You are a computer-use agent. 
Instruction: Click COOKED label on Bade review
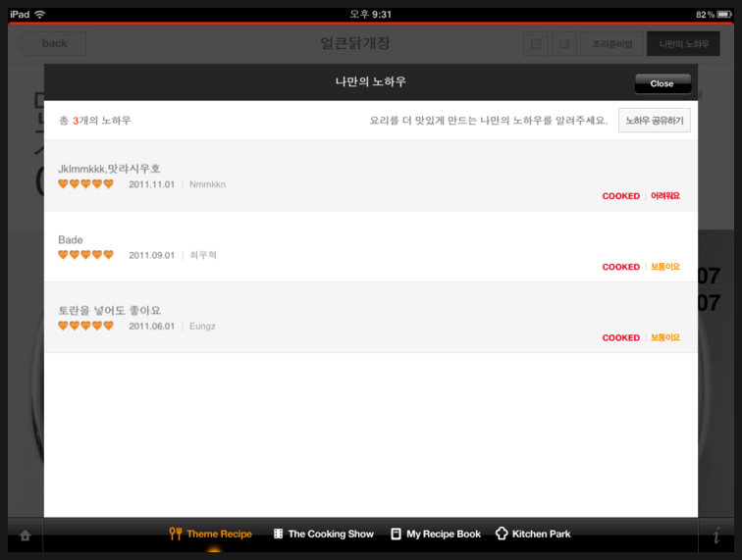621,267
